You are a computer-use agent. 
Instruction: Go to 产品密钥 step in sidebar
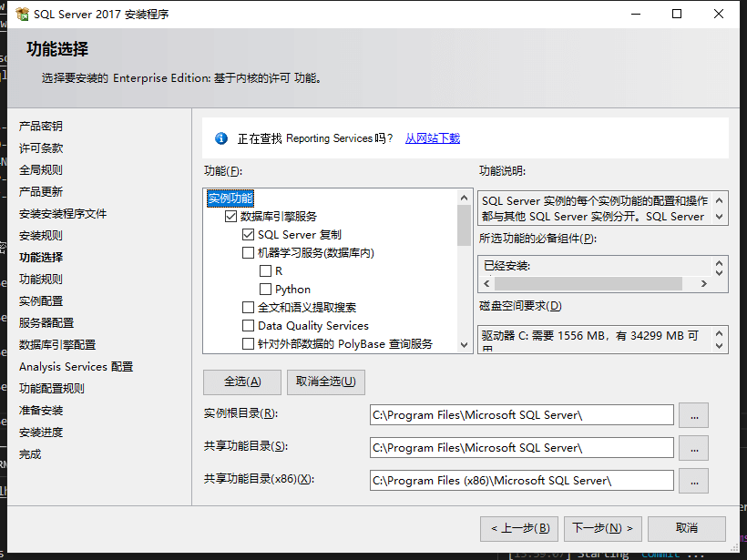tap(41, 127)
